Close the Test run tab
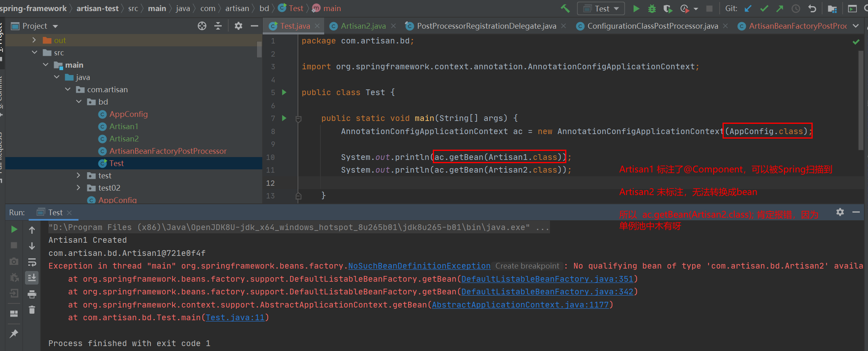 (69, 212)
